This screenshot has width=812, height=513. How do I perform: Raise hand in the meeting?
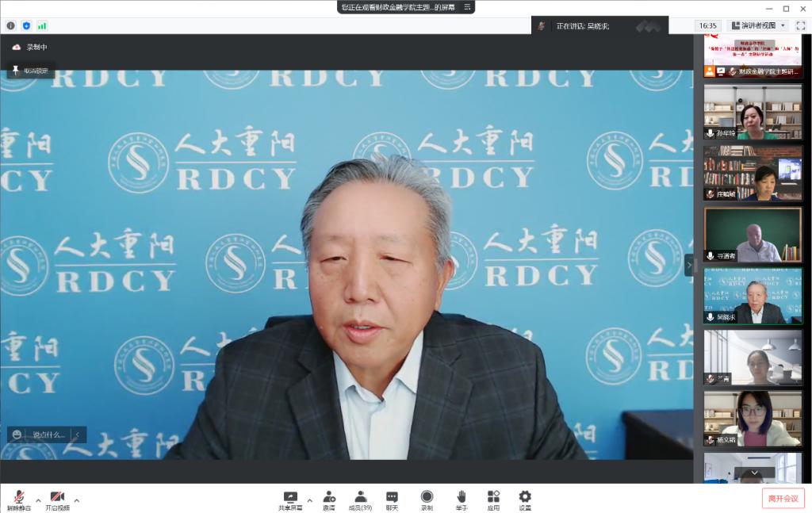[x=461, y=499]
